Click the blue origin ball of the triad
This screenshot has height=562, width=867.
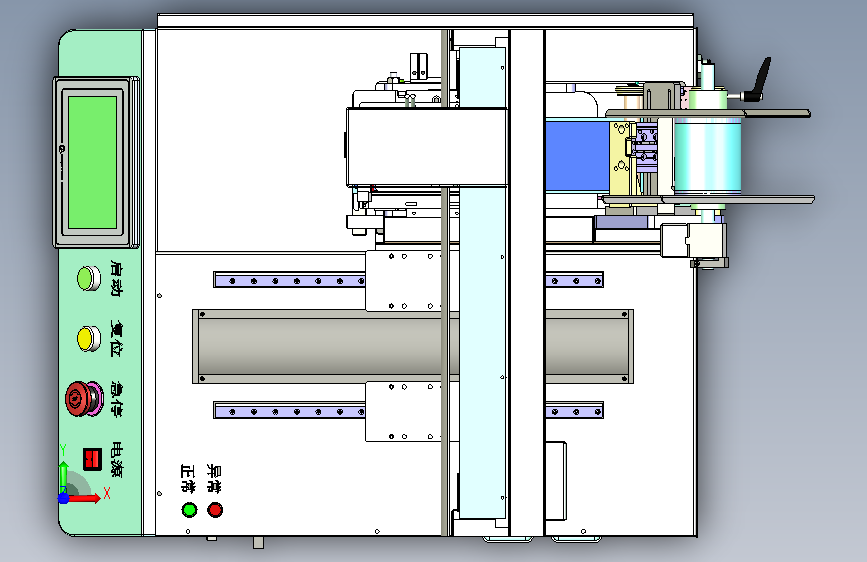(64, 498)
